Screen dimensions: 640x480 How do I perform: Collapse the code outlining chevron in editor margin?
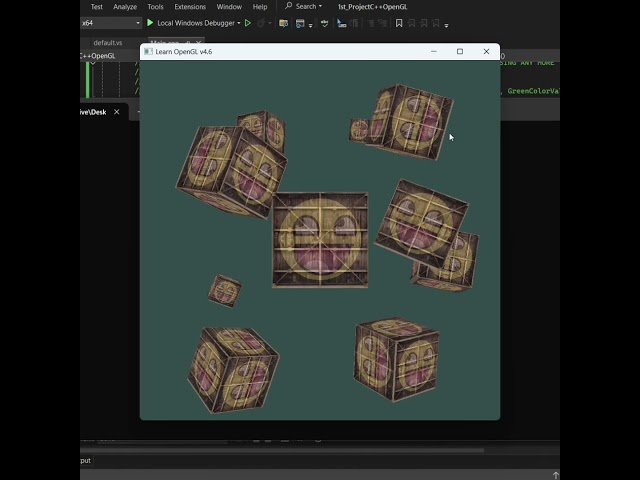point(93,64)
